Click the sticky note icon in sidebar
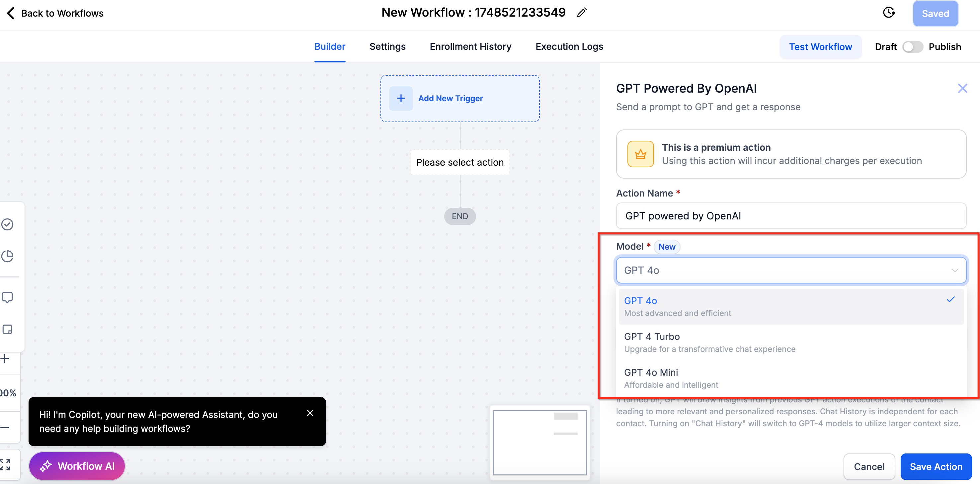 (8, 329)
